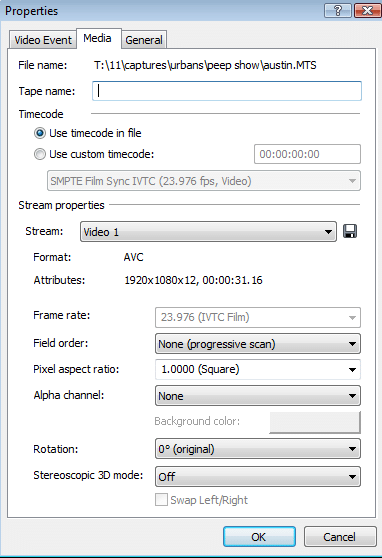Image resolution: width=382 pixels, height=558 pixels.
Task: Click the help question mark button
Action: (x=338, y=11)
